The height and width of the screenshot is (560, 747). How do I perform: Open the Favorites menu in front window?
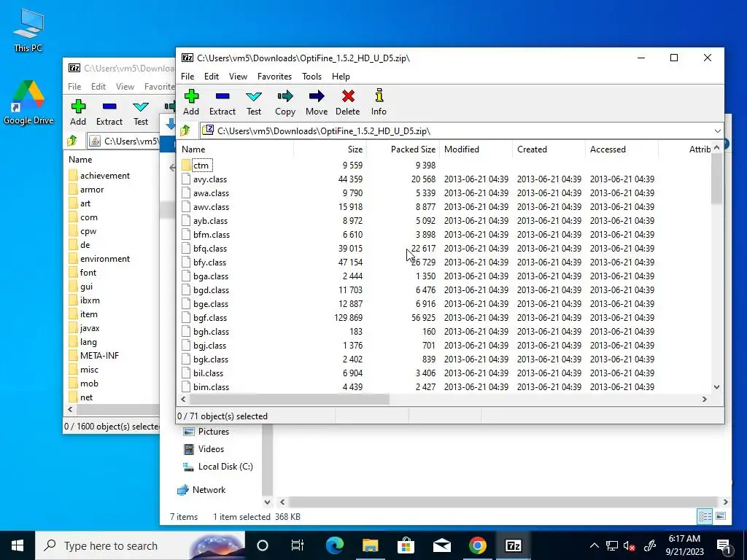(x=274, y=76)
